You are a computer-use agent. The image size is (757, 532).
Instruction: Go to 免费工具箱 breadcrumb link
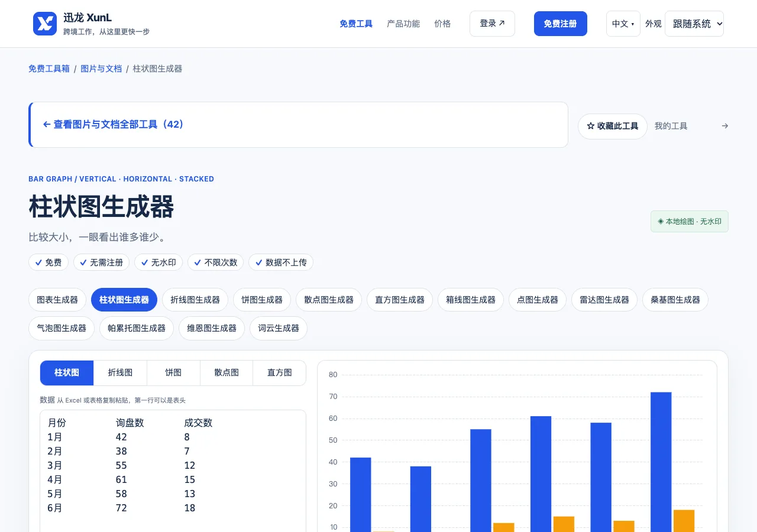pos(49,69)
